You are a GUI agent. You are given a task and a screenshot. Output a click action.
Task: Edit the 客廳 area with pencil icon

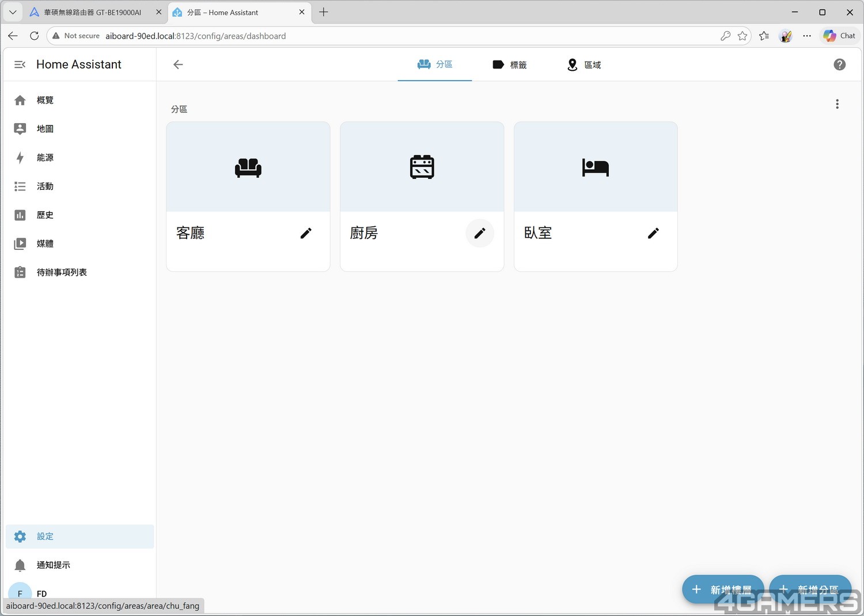[x=306, y=233]
